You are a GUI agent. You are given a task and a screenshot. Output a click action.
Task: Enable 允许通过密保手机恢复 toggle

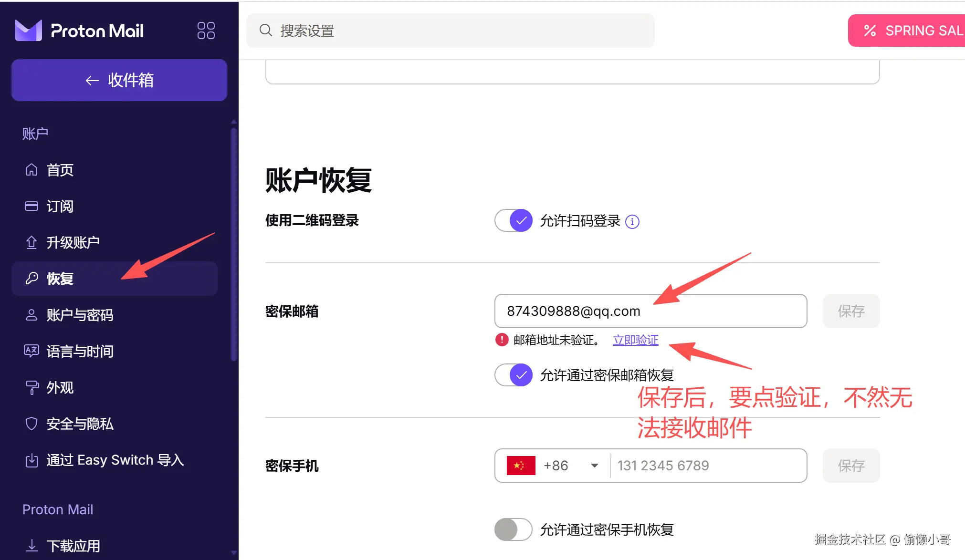pyautogui.click(x=514, y=529)
